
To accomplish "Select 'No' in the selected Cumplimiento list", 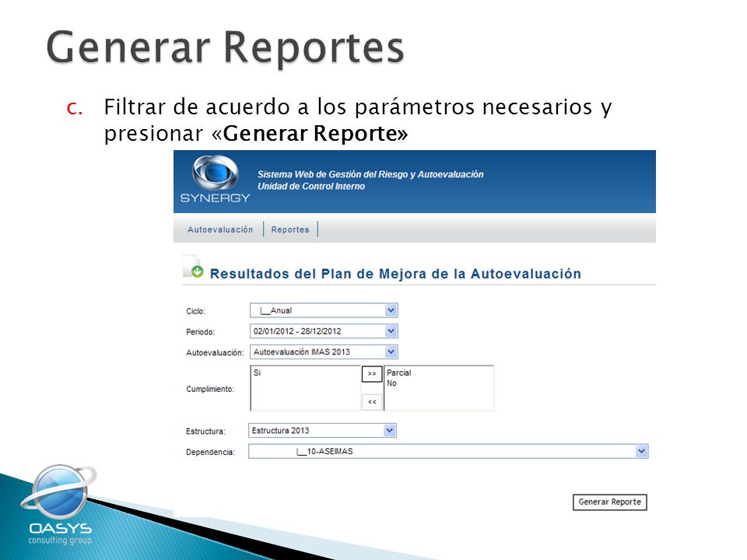I will click(x=391, y=383).
